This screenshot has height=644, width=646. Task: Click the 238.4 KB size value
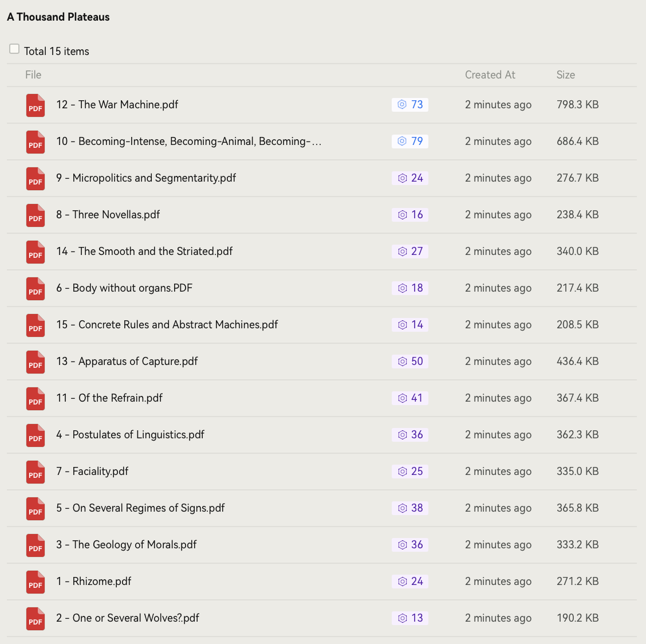tap(578, 215)
